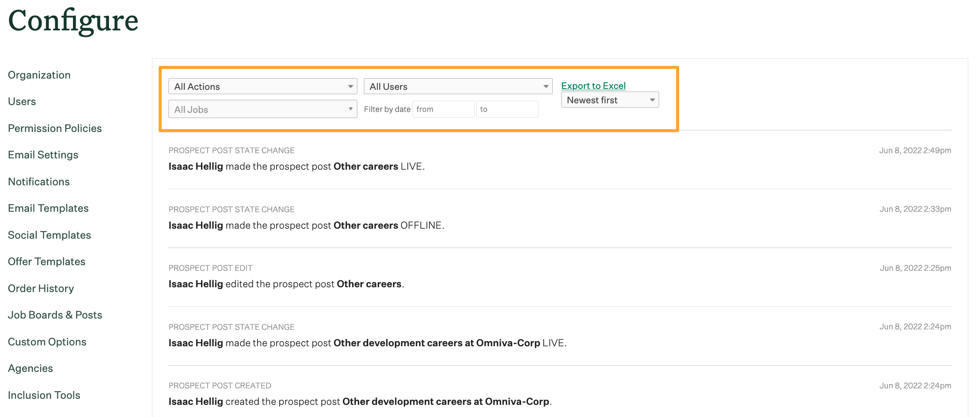Expand the All Users filter
This screenshot has height=417, width=980.
(457, 86)
